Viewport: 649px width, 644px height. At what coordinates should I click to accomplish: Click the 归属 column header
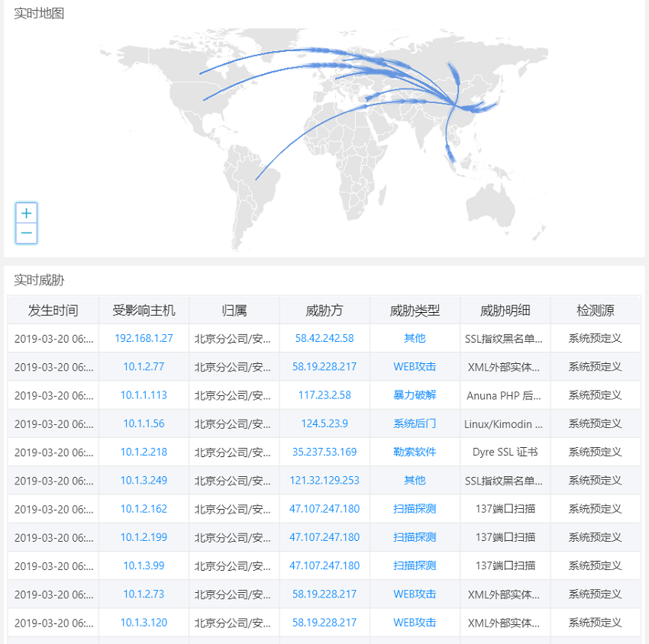[234, 311]
